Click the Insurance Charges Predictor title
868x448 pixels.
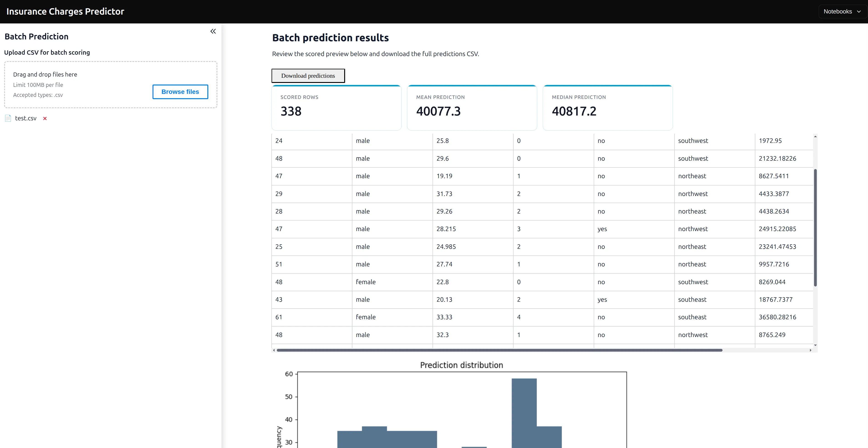65,11
